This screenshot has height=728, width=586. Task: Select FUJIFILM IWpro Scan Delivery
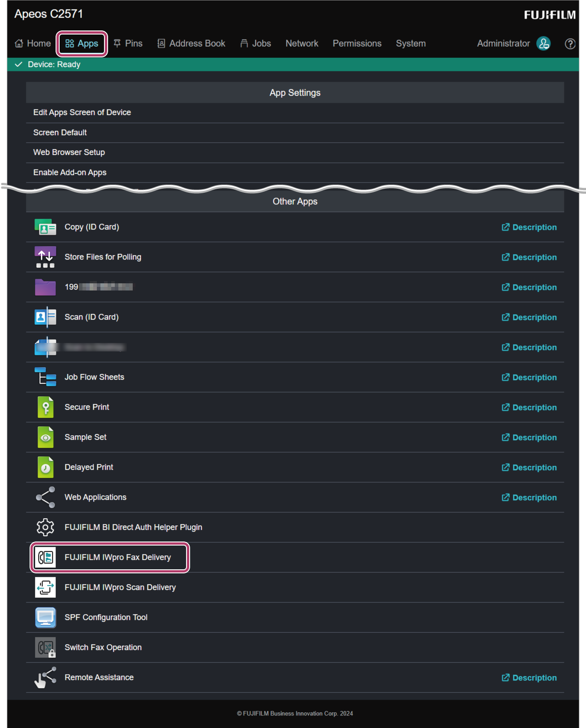click(120, 587)
